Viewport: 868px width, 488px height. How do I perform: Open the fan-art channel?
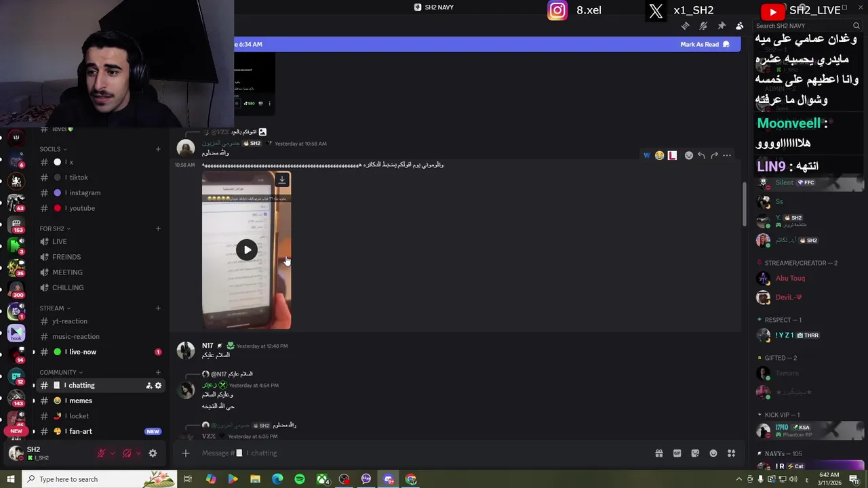pos(100,431)
